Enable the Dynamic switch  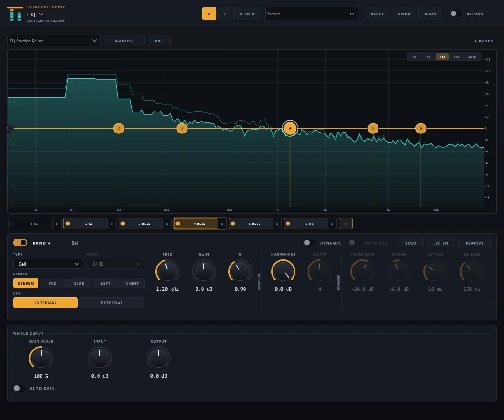point(310,243)
